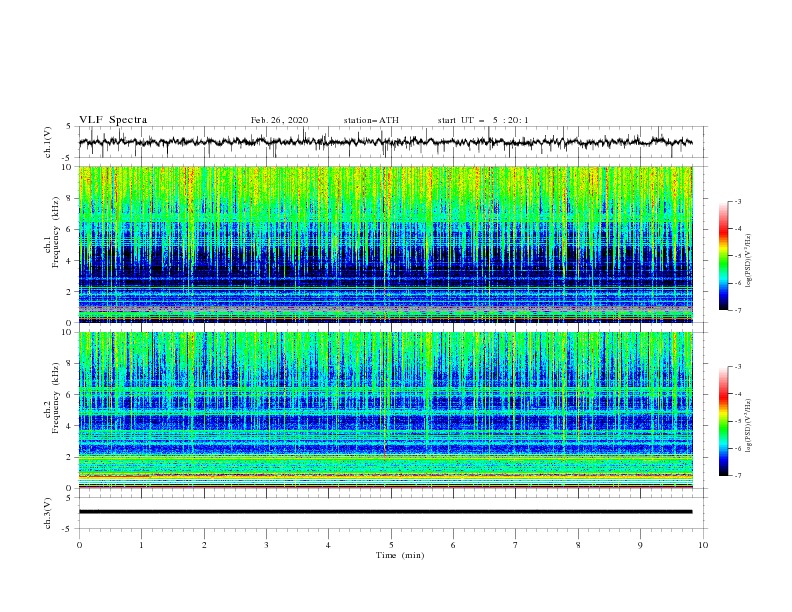Select the "start UT = 5 :20: 1" text
This screenshot has width=792, height=612.
[x=483, y=120]
